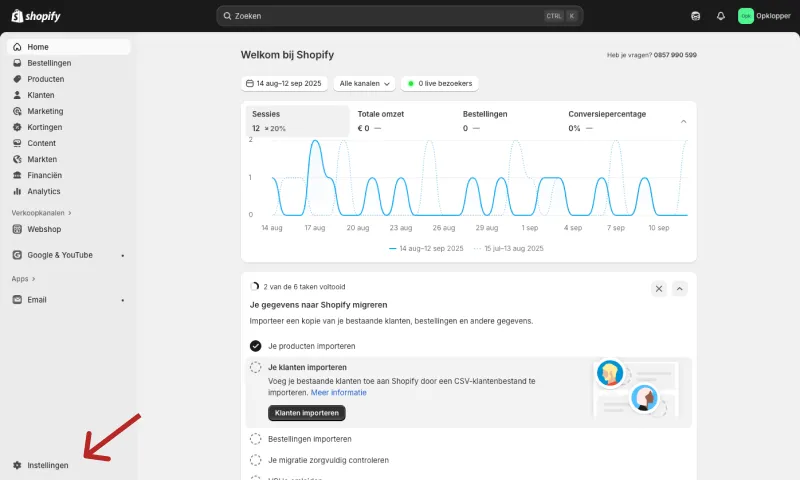Click the Opklopper store avatar

tap(745, 16)
